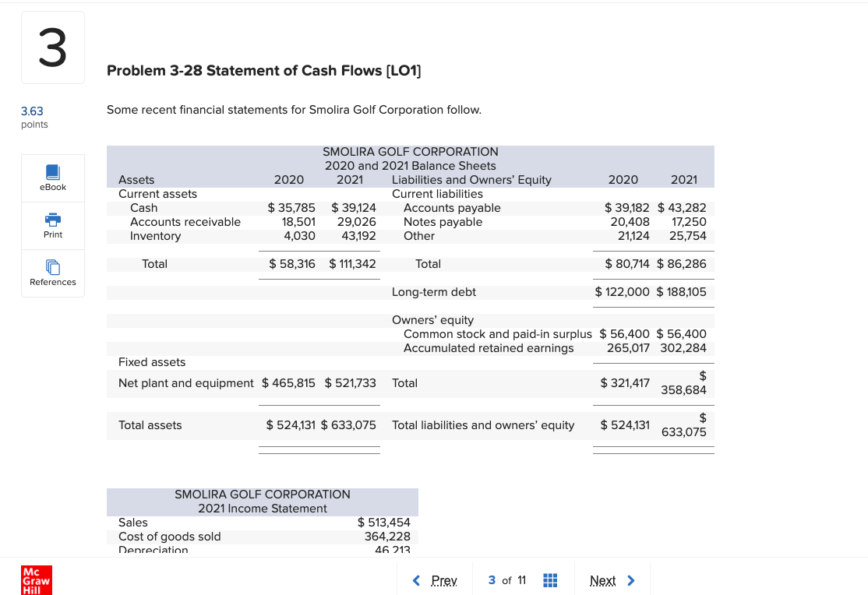Click the Print icon

[x=52, y=225]
